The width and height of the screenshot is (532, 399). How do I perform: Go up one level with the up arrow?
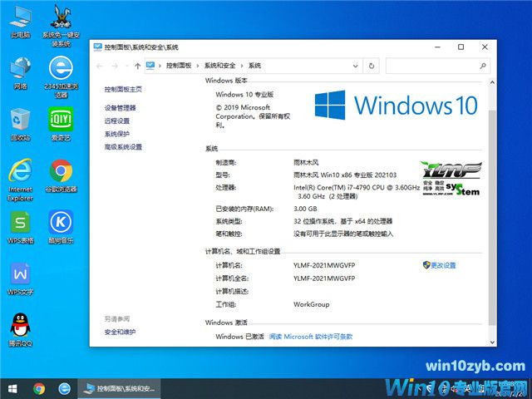coord(137,66)
